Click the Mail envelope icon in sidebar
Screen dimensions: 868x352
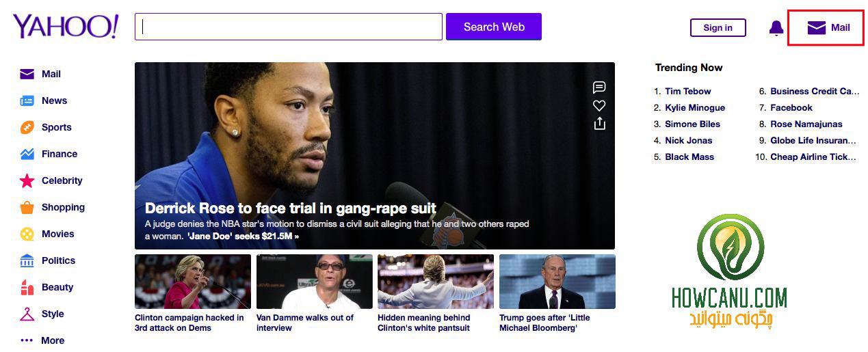(27, 74)
